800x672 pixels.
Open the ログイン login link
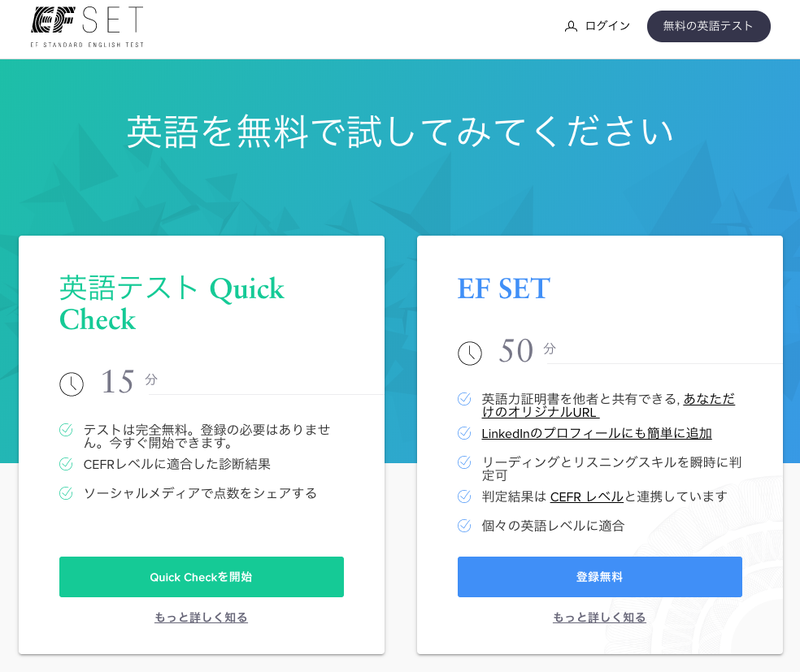point(607,26)
